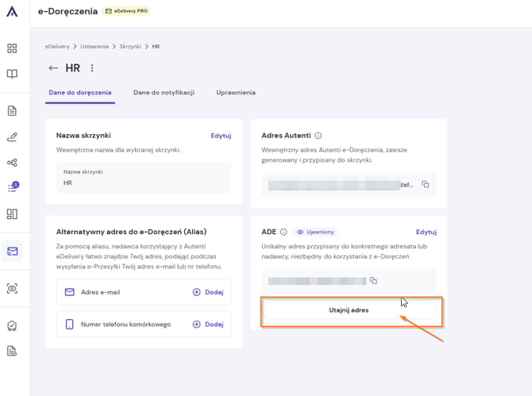Add a mobile phone number alias

point(208,324)
